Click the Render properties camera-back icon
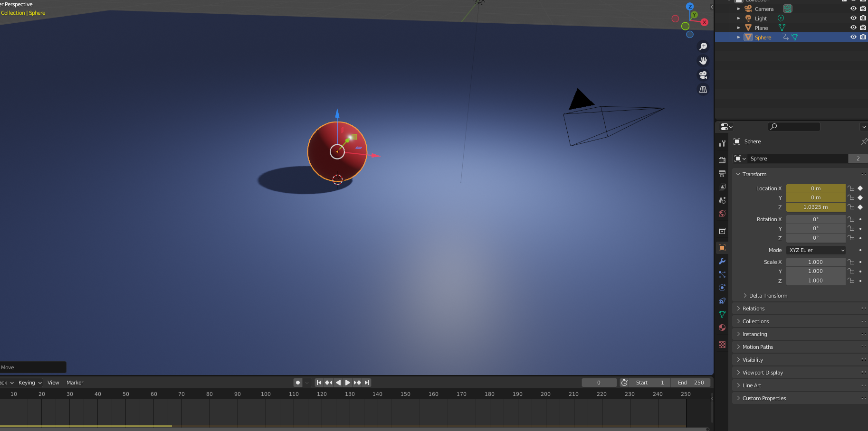The image size is (868, 431). pyautogui.click(x=722, y=160)
